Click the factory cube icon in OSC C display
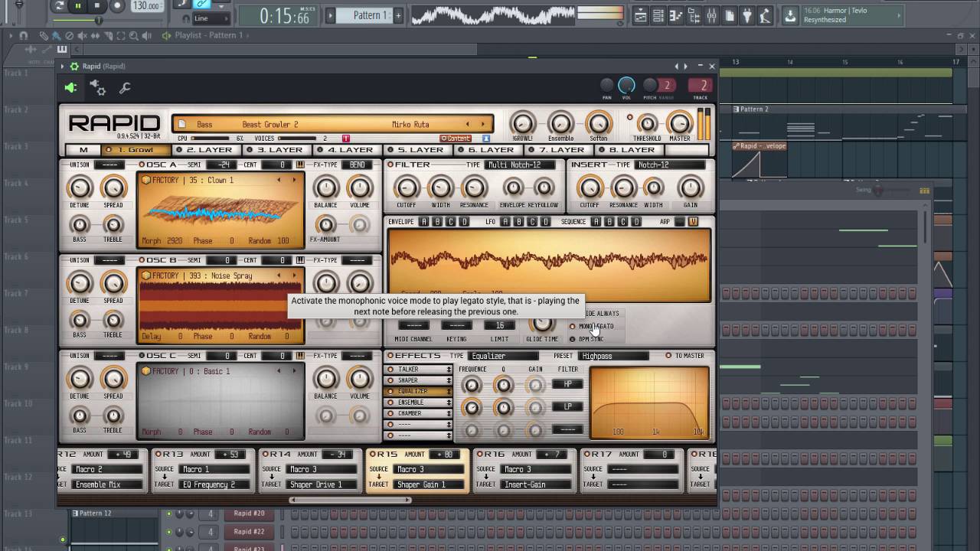 click(x=146, y=371)
